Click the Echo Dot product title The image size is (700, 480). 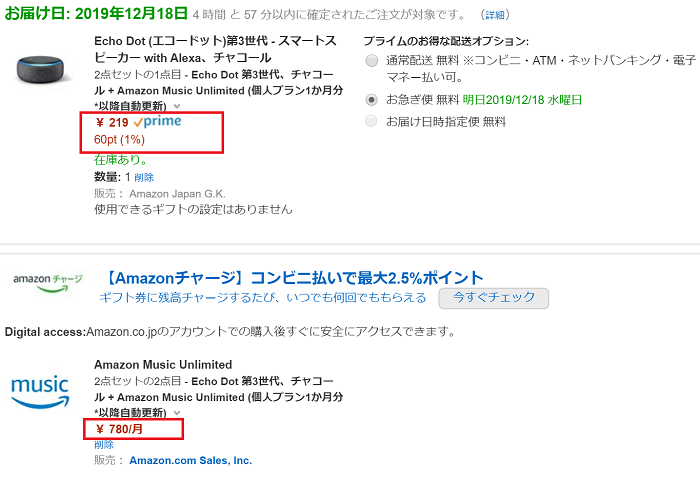[215, 49]
